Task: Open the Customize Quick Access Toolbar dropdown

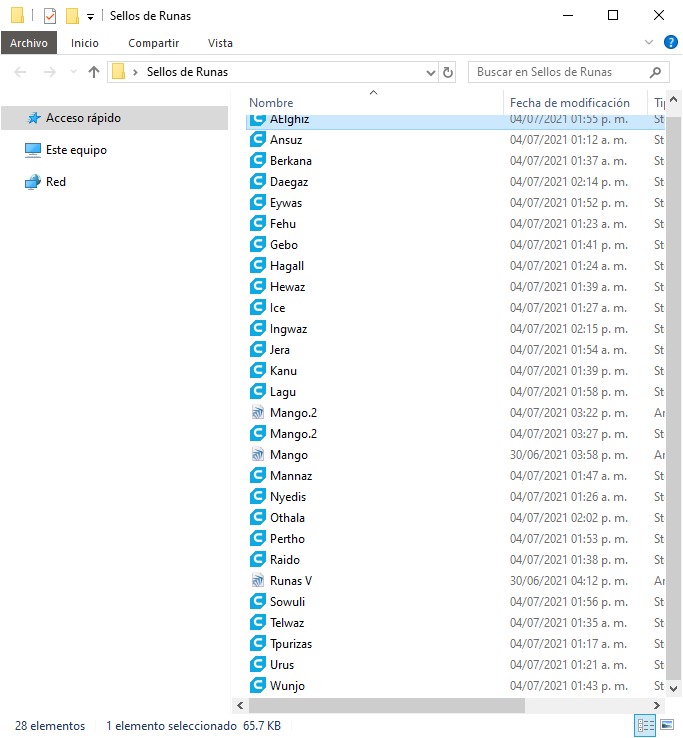Action: [x=90, y=17]
